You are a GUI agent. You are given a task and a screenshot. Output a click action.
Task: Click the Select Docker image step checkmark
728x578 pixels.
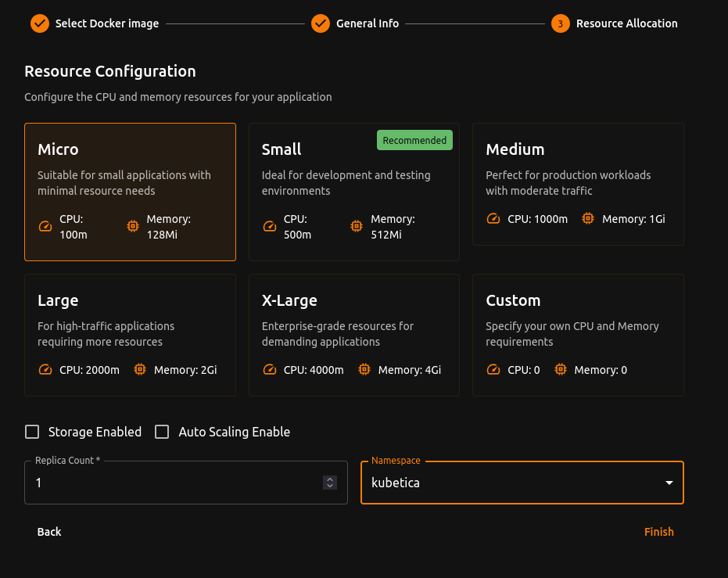(40, 23)
